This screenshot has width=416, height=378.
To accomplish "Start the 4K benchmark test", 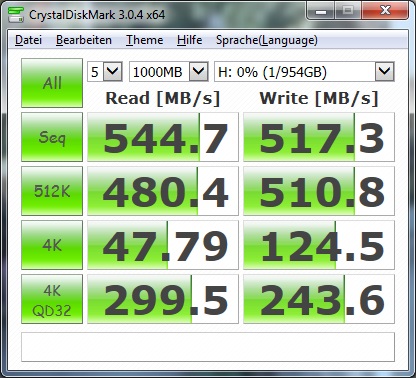I will coord(52,245).
